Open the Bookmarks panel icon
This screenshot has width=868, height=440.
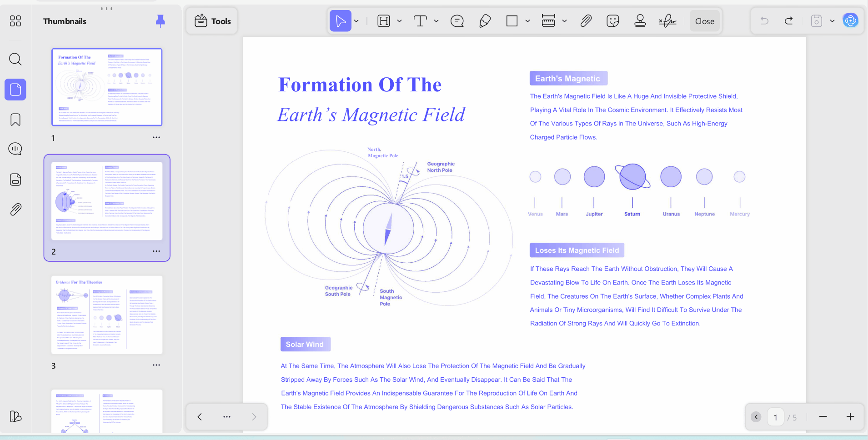click(x=15, y=120)
